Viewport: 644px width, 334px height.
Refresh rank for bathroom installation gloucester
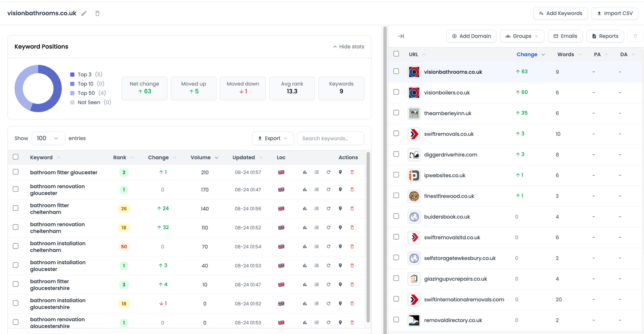click(328, 266)
